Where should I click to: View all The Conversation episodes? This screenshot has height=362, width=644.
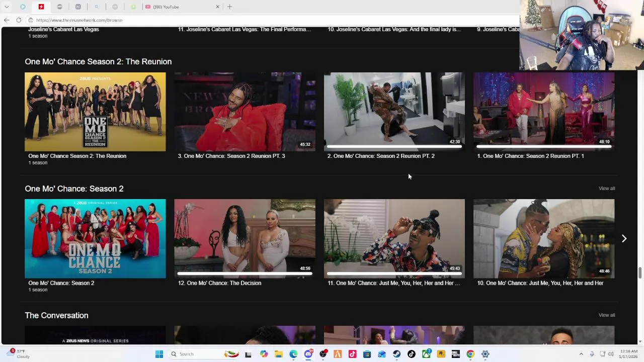[607, 315]
